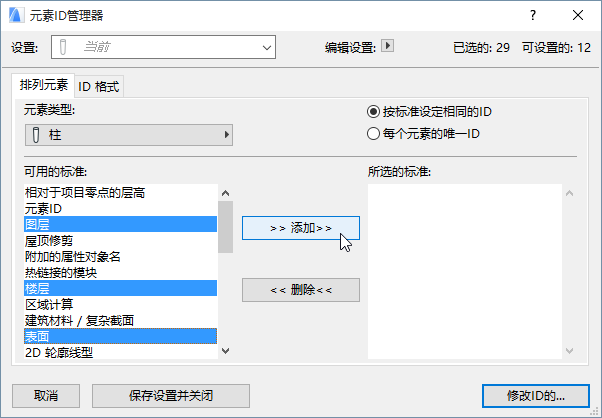This screenshot has width=602, height=418.
Task: Select 每个元素的唯一ID radio option
Action: [x=374, y=132]
